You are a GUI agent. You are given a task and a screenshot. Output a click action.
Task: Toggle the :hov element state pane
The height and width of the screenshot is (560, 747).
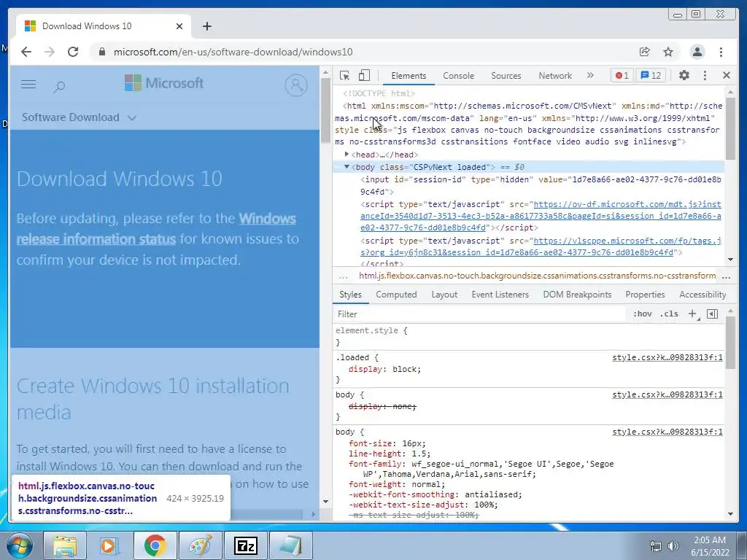point(642,314)
